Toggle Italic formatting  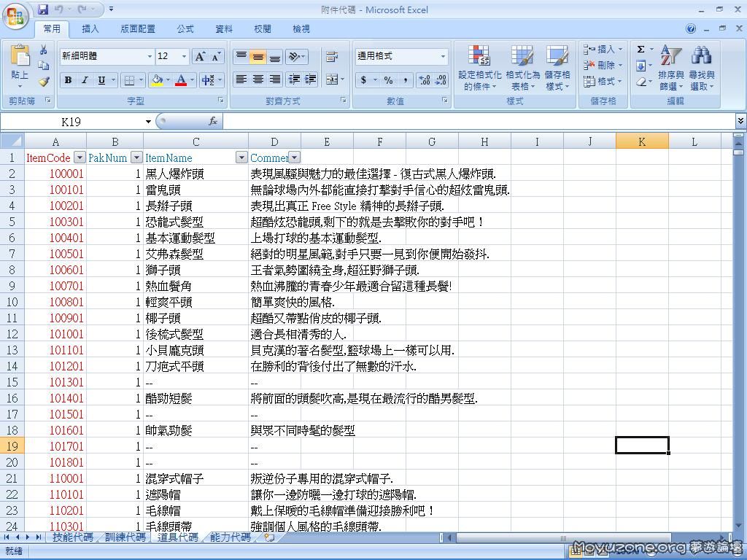85,80
